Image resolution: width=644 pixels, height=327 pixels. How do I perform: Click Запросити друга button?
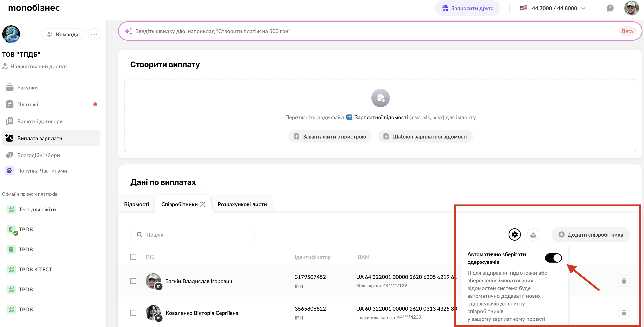tap(468, 8)
